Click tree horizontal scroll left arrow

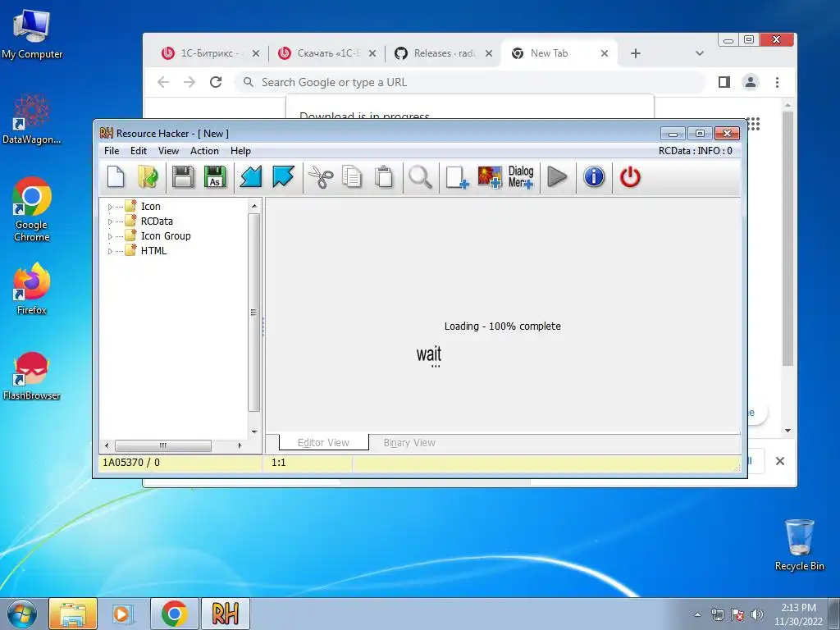(x=107, y=445)
